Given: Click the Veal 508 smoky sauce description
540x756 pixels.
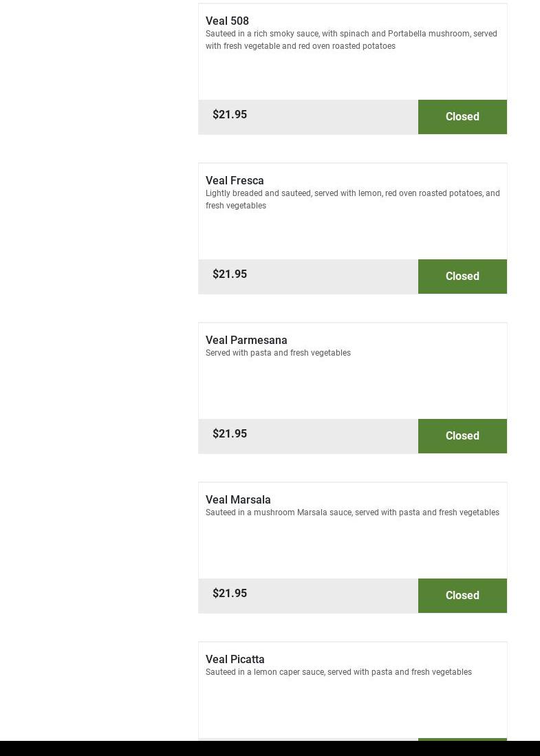Looking at the screenshot, I should [x=351, y=40].
